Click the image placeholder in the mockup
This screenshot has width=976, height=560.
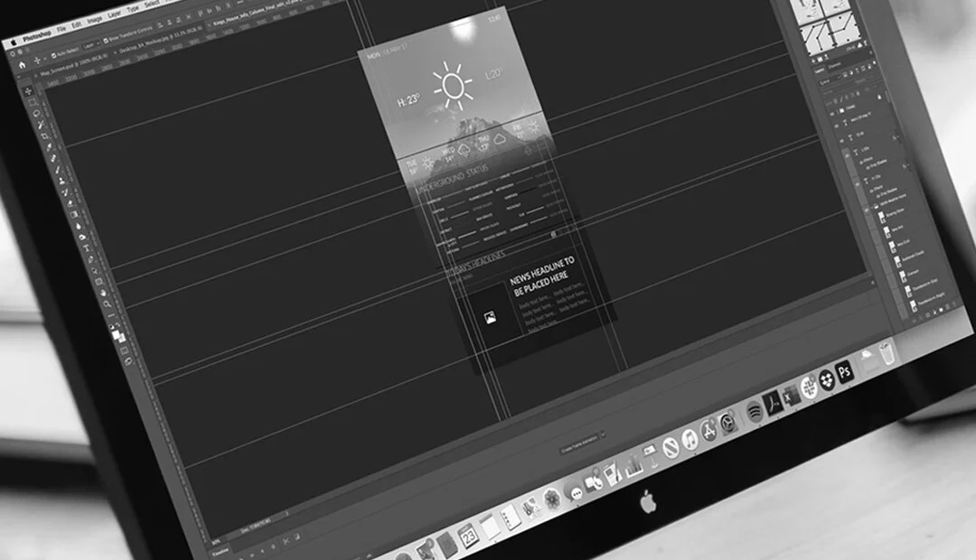[x=491, y=317]
